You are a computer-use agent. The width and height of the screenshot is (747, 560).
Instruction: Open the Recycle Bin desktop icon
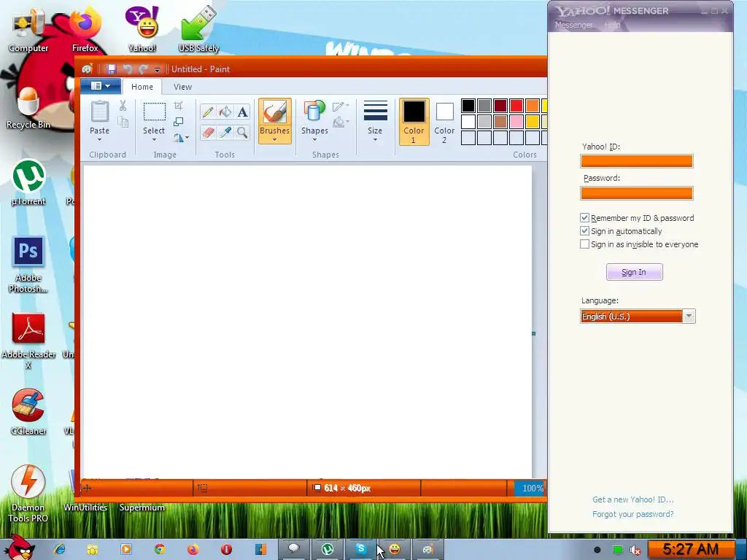pos(28,108)
